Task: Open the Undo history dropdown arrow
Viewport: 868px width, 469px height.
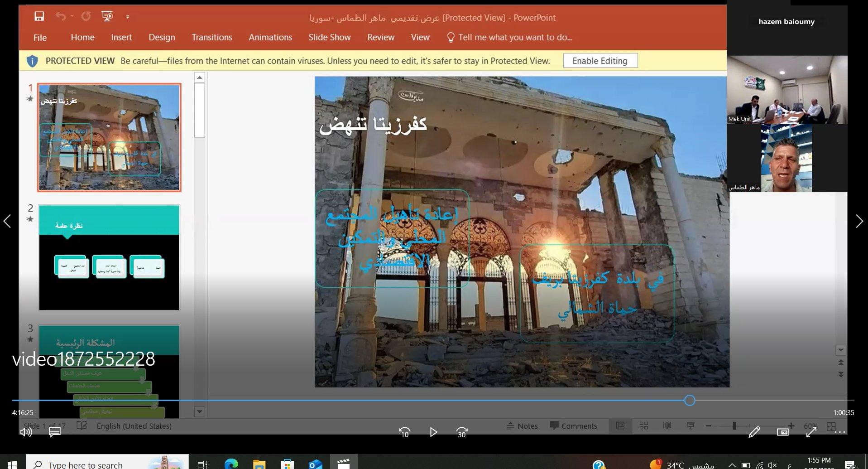Action: 72,16
